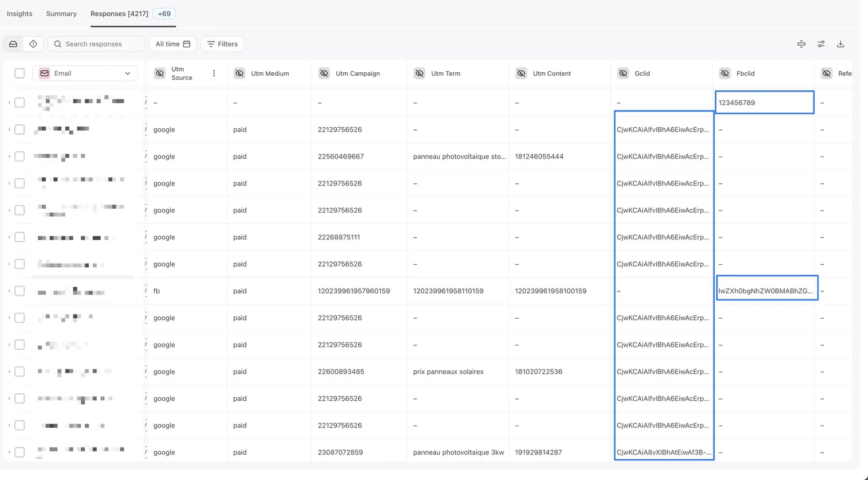Check the checkbox on the fb source row
This screenshot has width=868, height=480.
[19, 291]
